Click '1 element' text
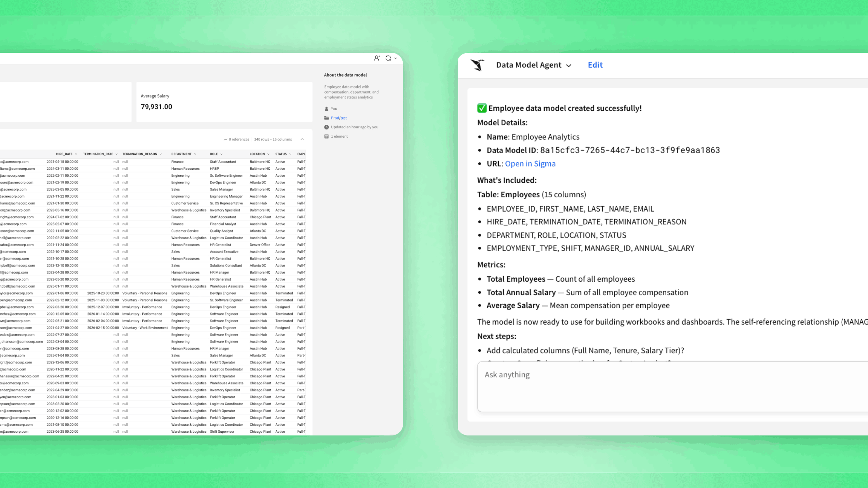Image resolution: width=868 pixels, height=488 pixels. 339,136
